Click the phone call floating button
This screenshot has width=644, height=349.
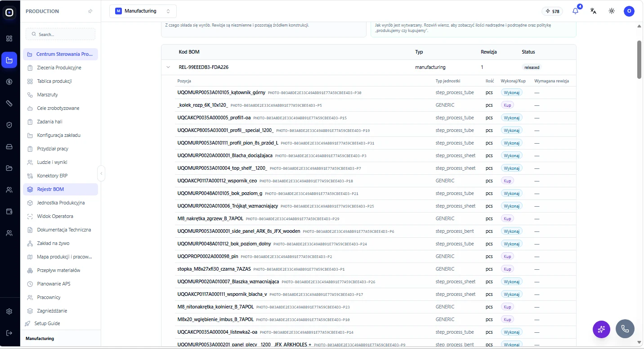click(625, 329)
